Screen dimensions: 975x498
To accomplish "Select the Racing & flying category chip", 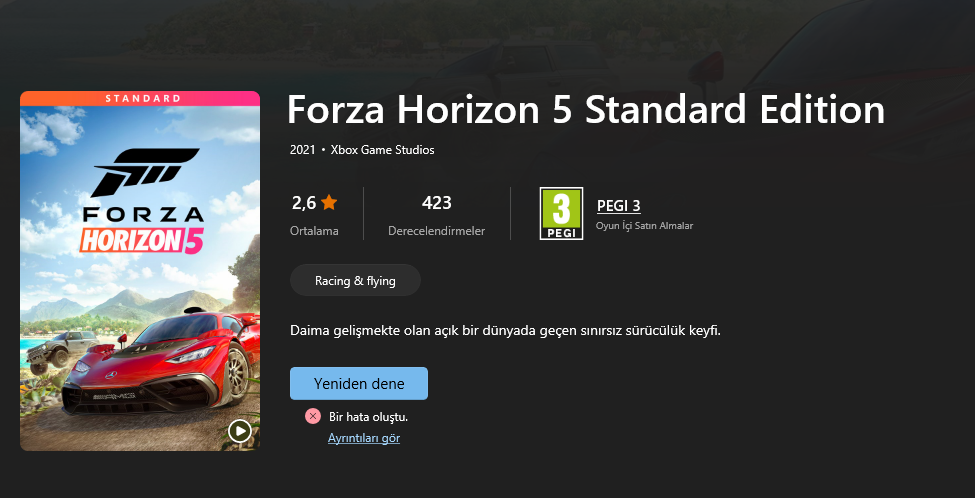I will coord(355,280).
